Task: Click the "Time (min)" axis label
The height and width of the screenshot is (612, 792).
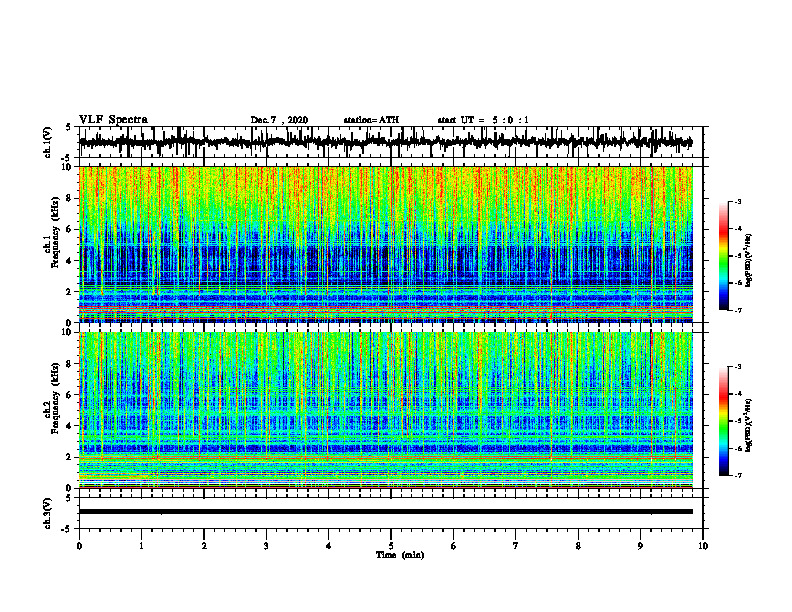Action: point(400,555)
